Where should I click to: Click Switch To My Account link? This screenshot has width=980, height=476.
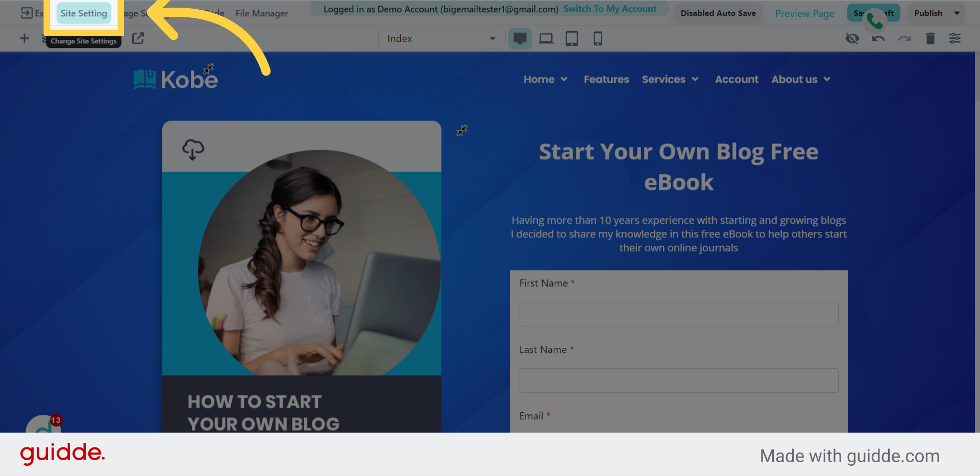(x=610, y=9)
